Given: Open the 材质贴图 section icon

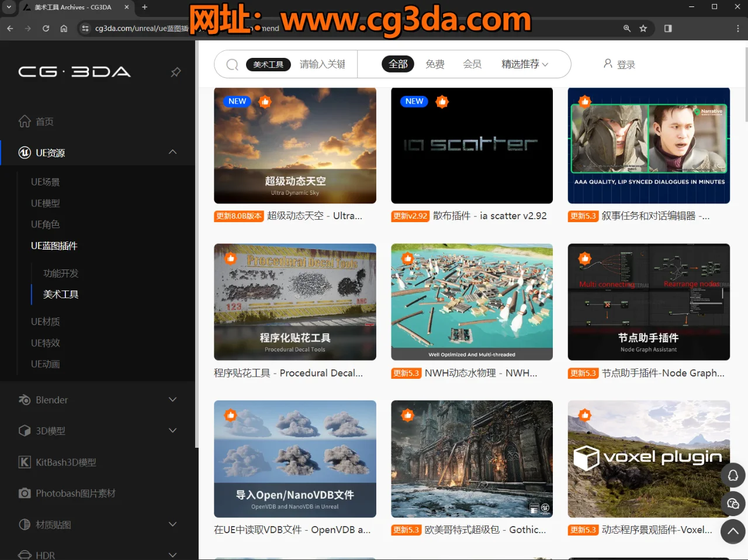Looking at the screenshot, I should [x=24, y=524].
